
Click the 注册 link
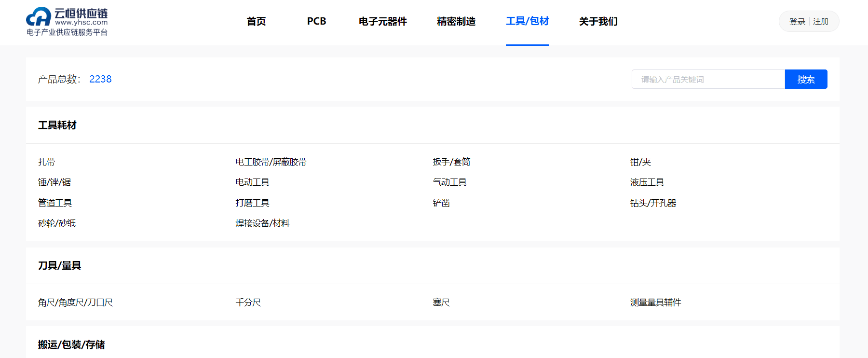821,22
